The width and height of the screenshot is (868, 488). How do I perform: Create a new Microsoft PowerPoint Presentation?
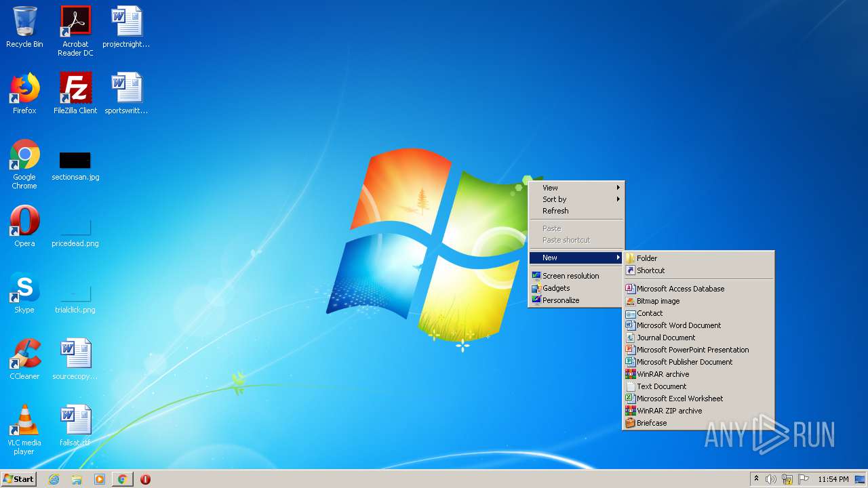pos(698,350)
